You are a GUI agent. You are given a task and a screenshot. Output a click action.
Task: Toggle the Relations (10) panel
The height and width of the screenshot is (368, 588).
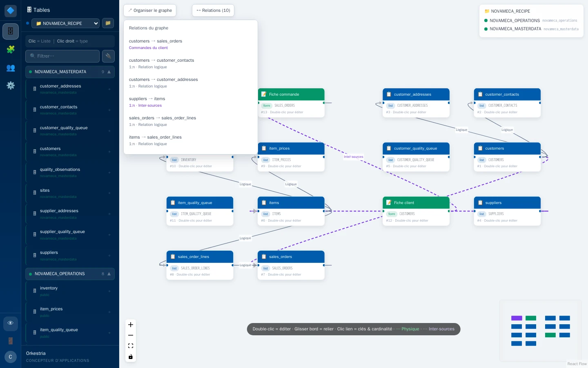(x=213, y=11)
